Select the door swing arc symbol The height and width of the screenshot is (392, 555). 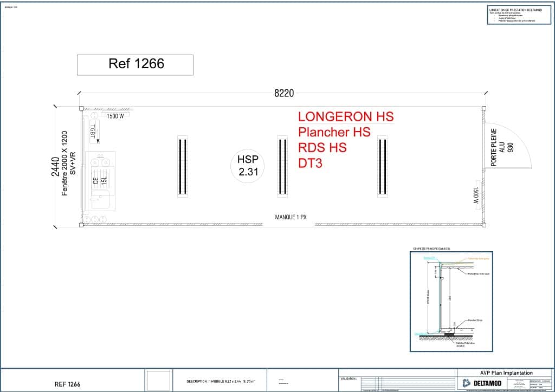[x=508, y=146]
